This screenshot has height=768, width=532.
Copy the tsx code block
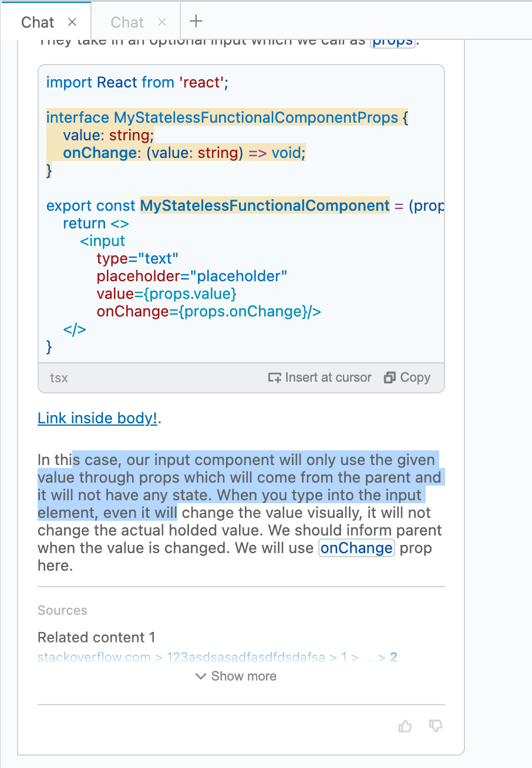pos(407,378)
